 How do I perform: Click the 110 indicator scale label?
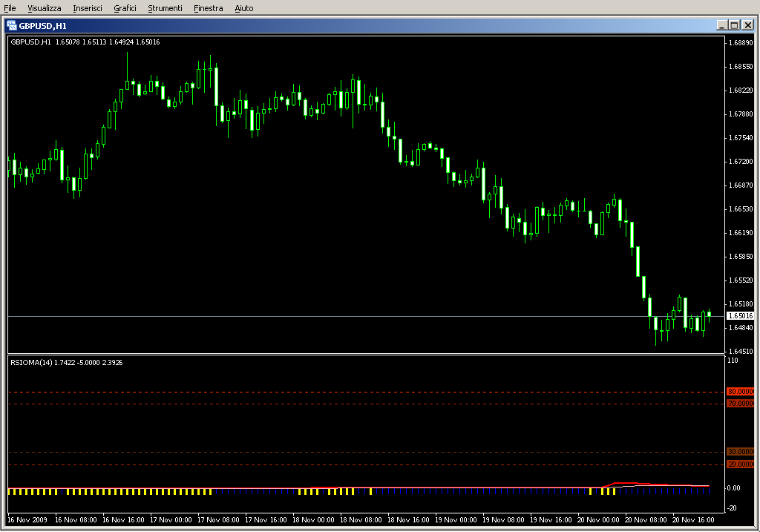[x=733, y=361]
